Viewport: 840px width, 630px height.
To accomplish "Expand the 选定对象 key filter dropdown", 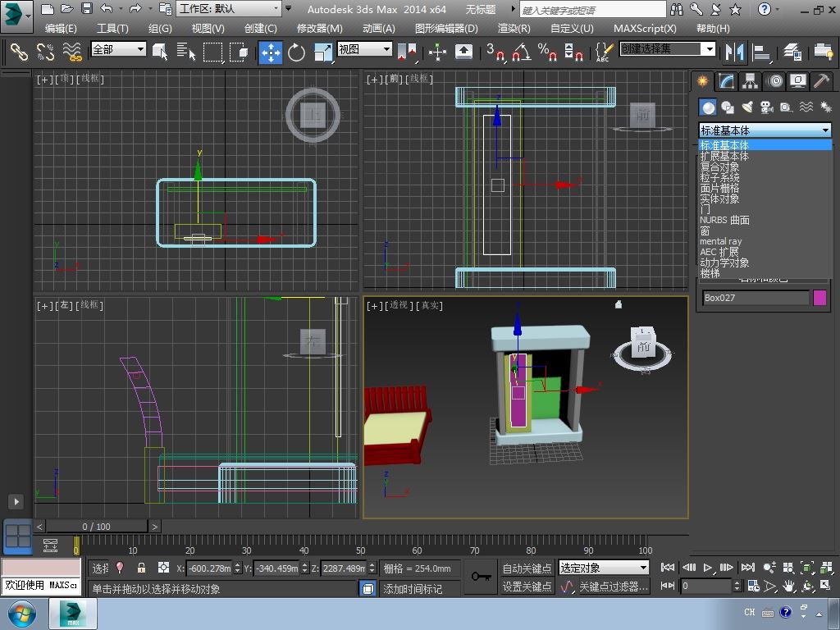I will (x=604, y=568).
